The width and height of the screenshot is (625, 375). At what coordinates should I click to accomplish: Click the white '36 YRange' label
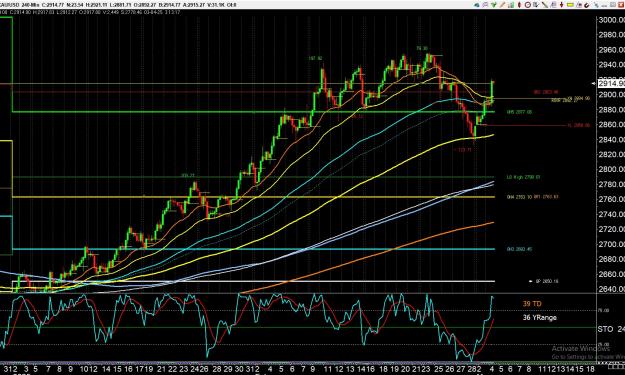pos(540,318)
